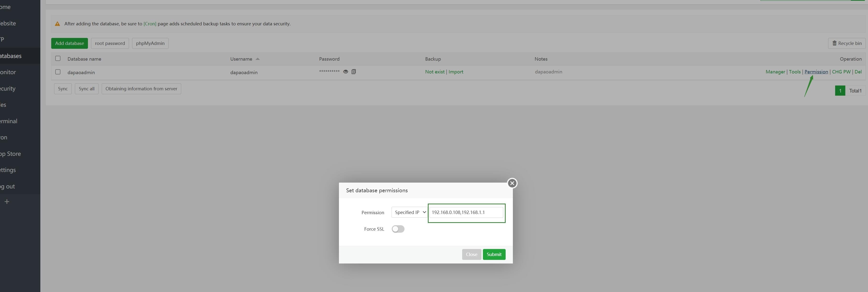The width and height of the screenshot is (868, 292).
Task: Click the copy password icon
Action: 353,72
